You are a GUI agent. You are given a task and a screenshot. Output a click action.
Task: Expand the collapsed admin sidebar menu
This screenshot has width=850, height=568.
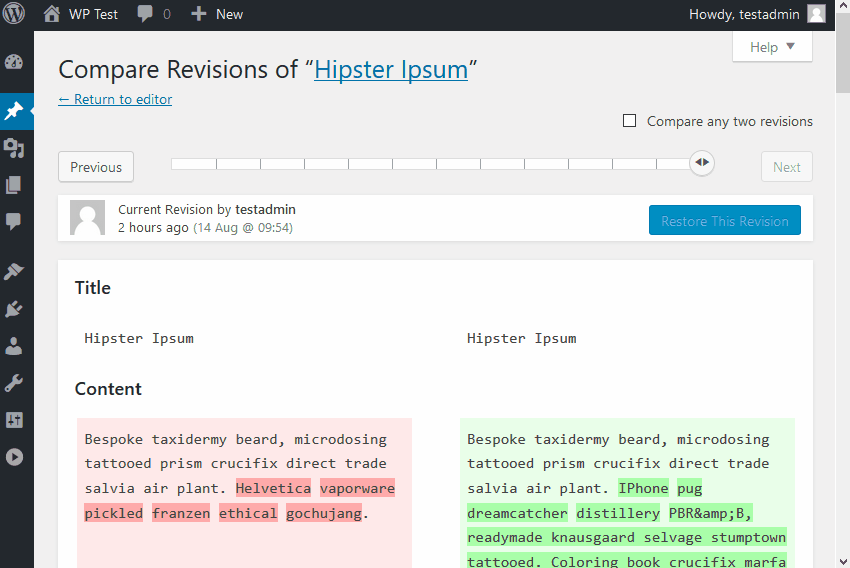[x=14, y=457]
